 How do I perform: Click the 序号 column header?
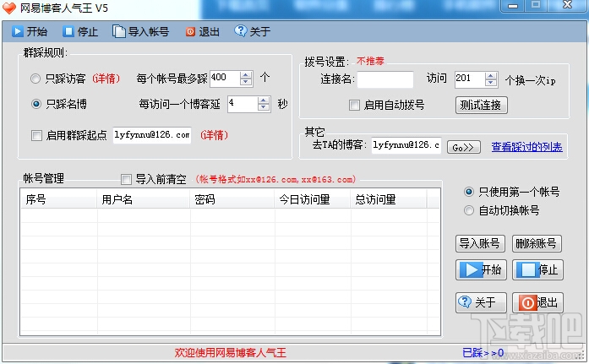tap(58, 198)
